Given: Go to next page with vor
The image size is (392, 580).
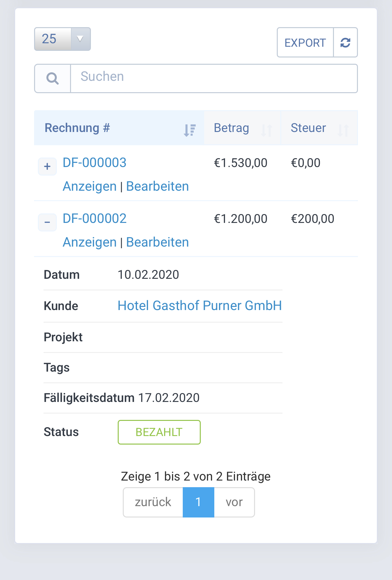Looking at the screenshot, I should pyautogui.click(x=234, y=502).
